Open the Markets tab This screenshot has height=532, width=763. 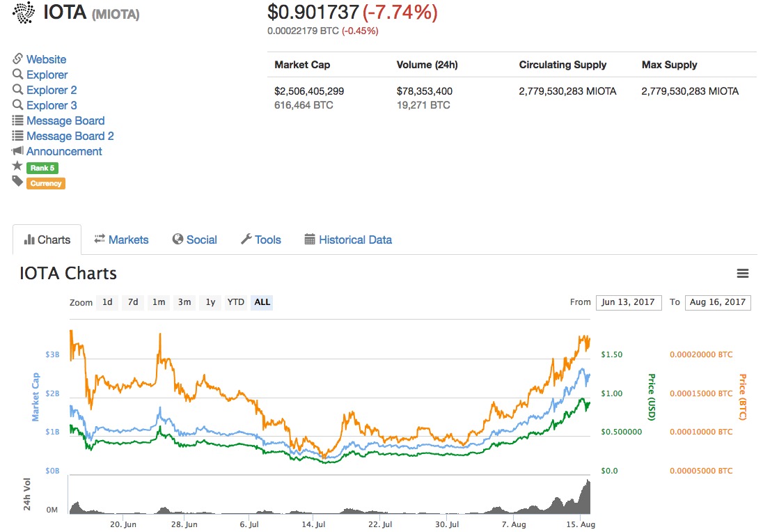121,240
